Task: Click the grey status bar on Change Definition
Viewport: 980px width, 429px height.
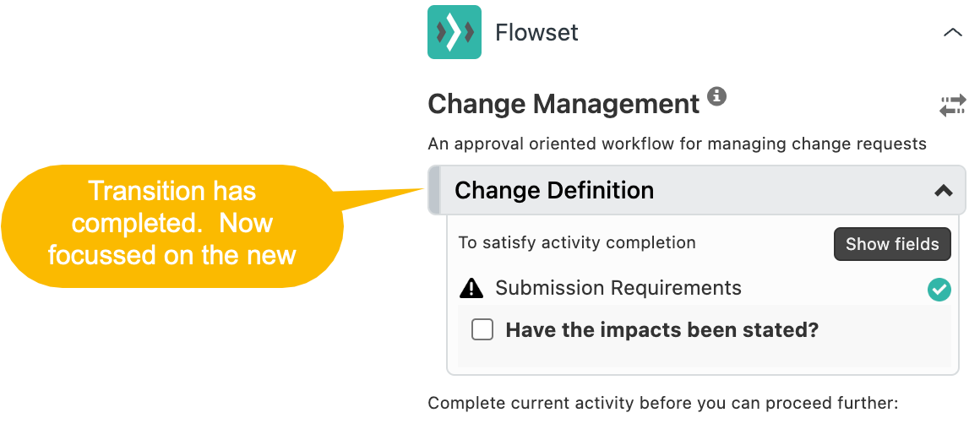Action: click(434, 191)
